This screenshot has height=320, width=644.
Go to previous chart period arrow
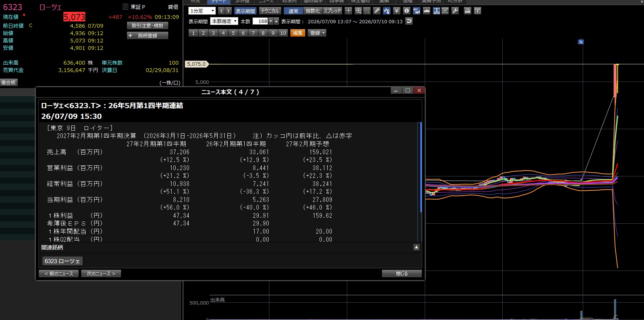coord(221,11)
